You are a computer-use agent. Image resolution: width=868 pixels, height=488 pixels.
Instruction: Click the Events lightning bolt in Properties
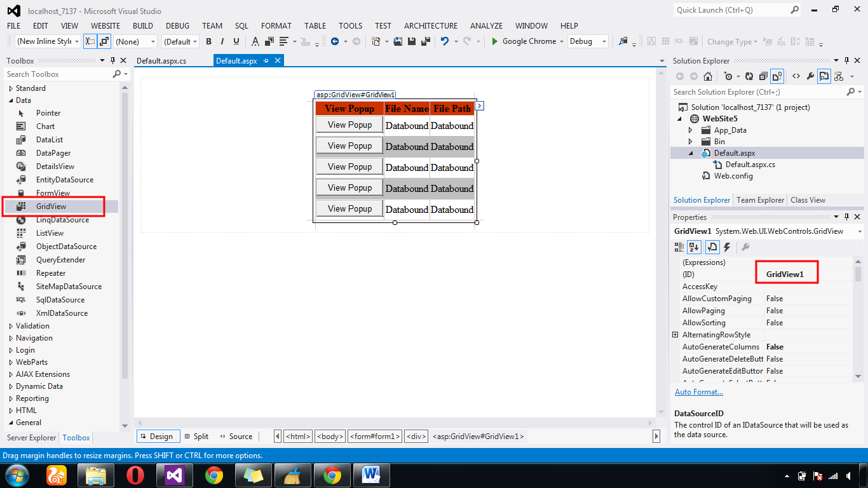[728, 247]
